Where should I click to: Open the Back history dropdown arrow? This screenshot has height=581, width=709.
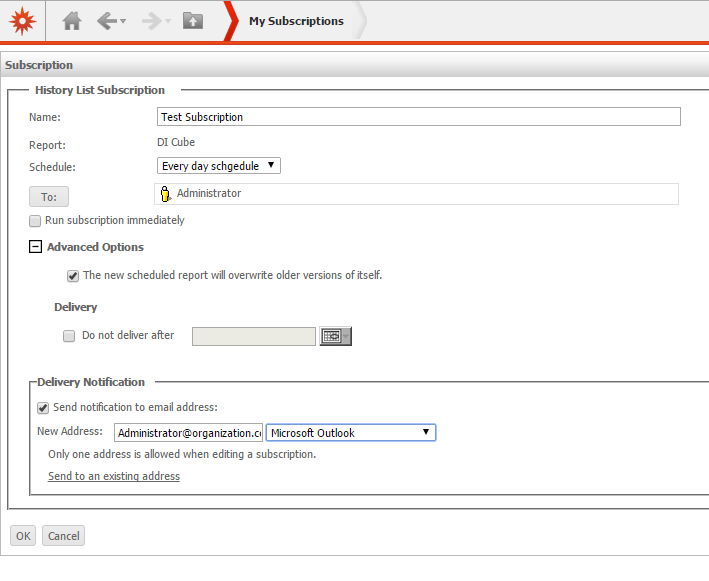tap(123, 22)
